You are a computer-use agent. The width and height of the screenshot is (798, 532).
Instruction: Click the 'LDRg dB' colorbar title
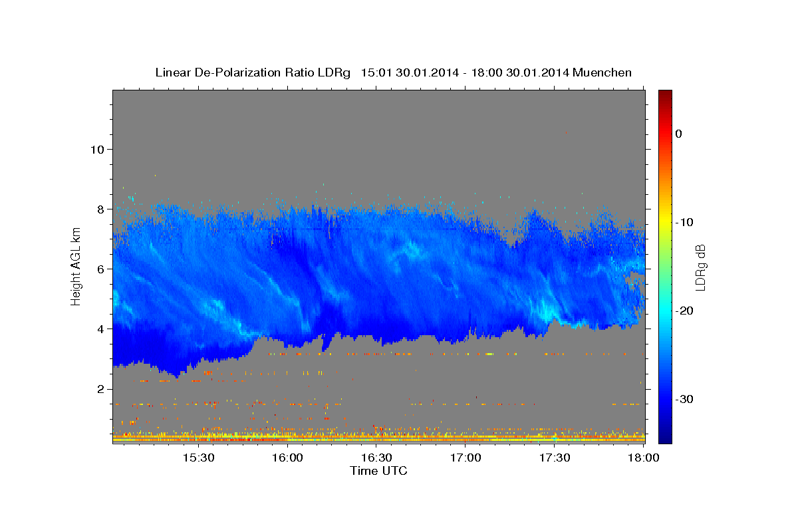click(700, 267)
